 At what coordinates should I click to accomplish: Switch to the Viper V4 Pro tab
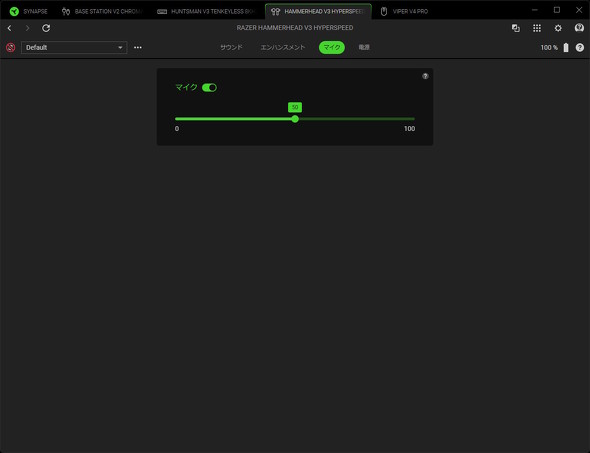pyautogui.click(x=404, y=11)
